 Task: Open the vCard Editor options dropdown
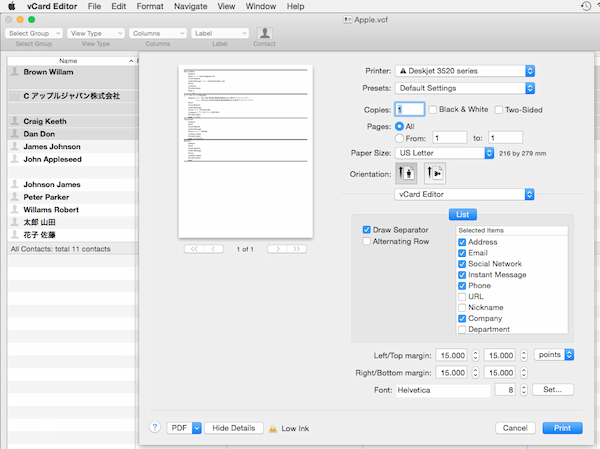[x=464, y=194]
